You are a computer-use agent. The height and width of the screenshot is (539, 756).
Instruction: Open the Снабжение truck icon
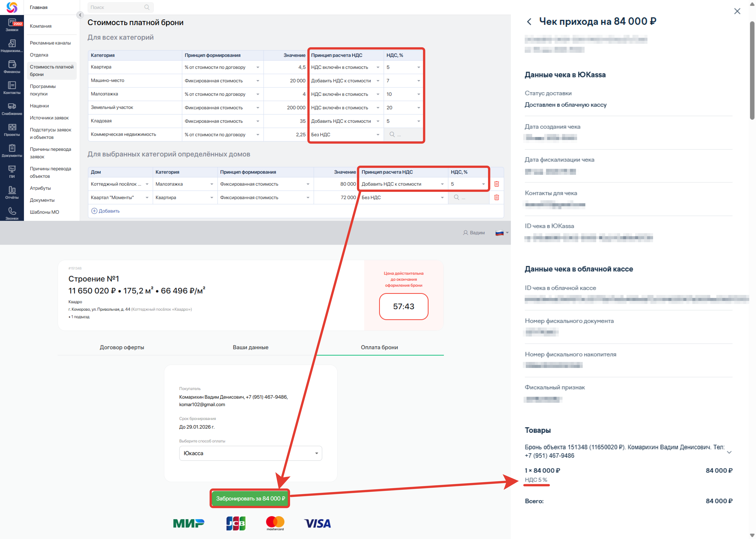[x=12, y=109]
